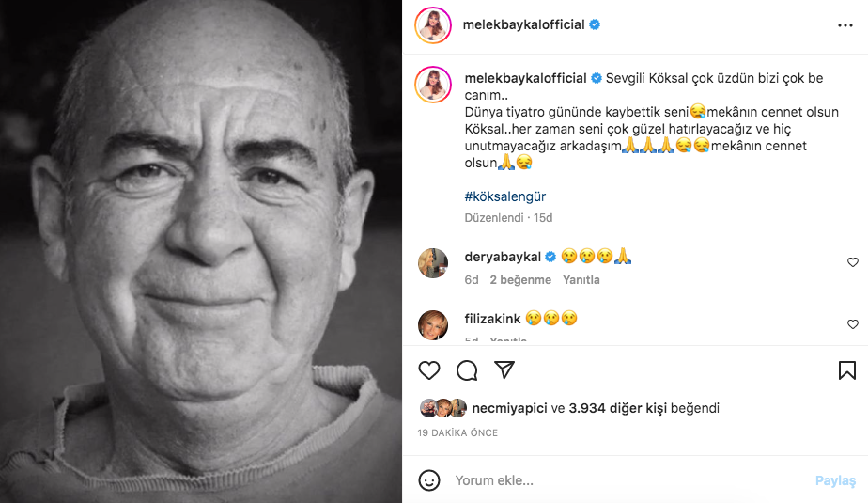Click the caption author's profile avatar
The width and height of the screenshot is (868, 503).
(x=433, y=85)
